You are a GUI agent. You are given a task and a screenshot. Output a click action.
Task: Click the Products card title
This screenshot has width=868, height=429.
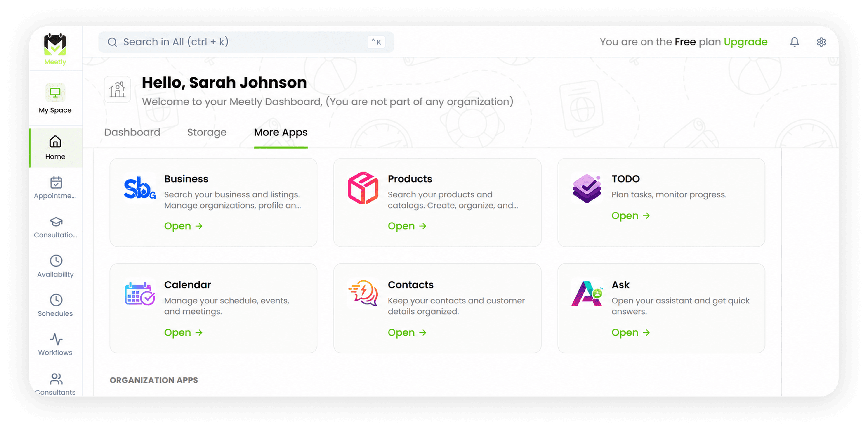tap(410, 179)
